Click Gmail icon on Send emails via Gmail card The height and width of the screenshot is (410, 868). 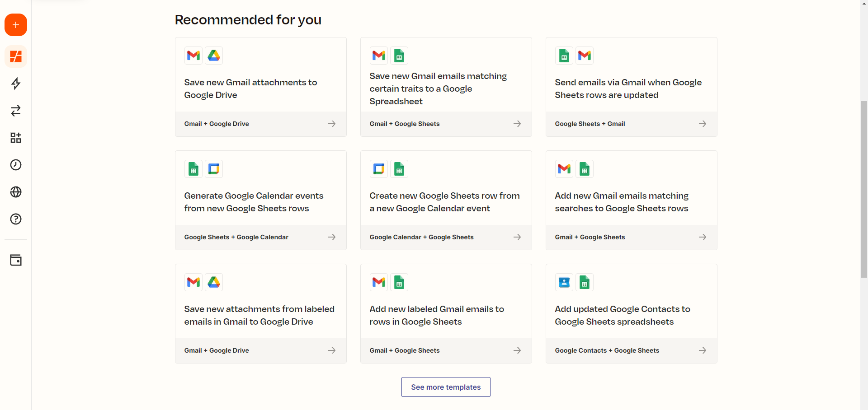(585, 56)
